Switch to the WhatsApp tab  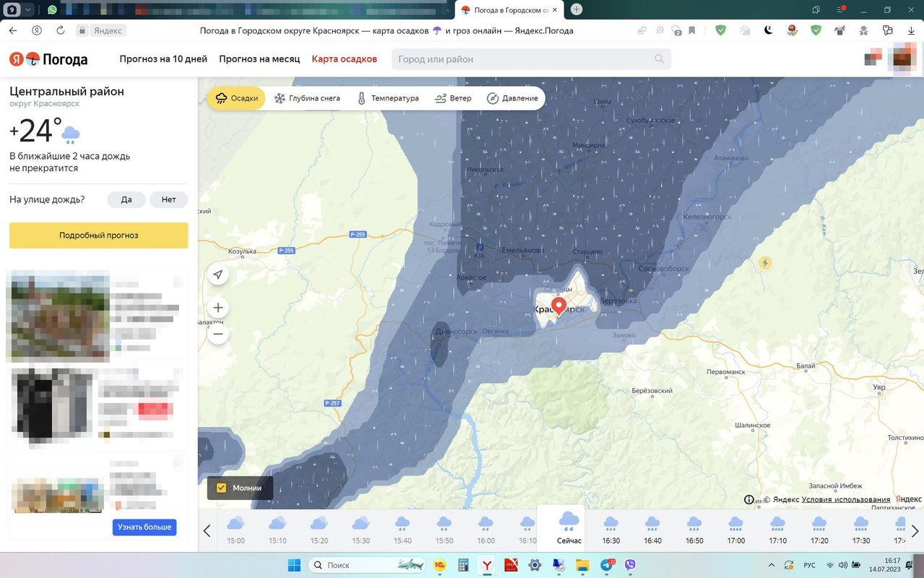pos(52,9)
